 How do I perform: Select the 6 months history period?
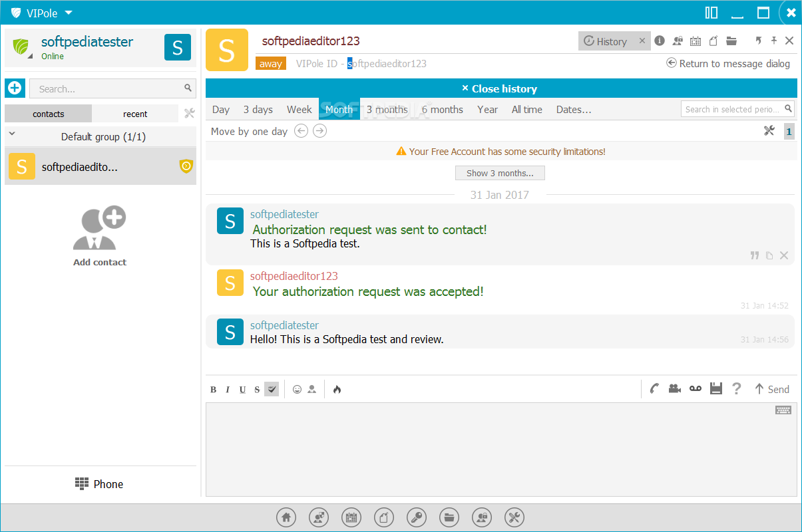point(443,110)
